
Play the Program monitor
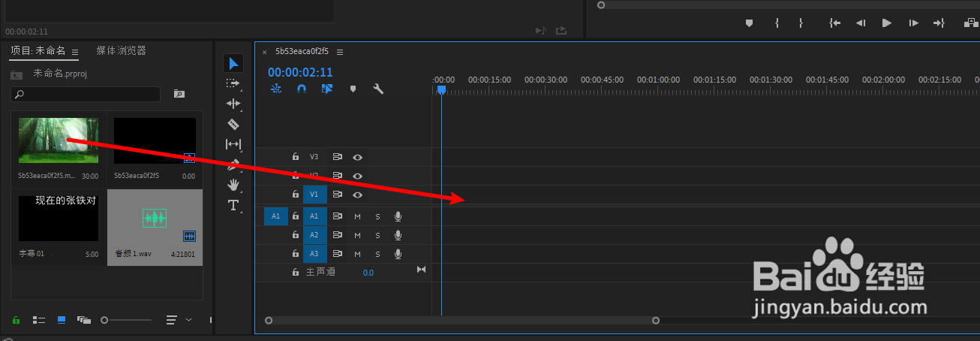pos(887,23)
